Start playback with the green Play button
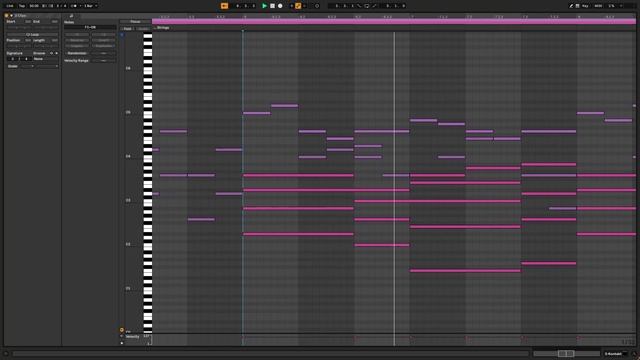This screenshot has width=640, height=360. pyautogui.click(x=264, y=6)
